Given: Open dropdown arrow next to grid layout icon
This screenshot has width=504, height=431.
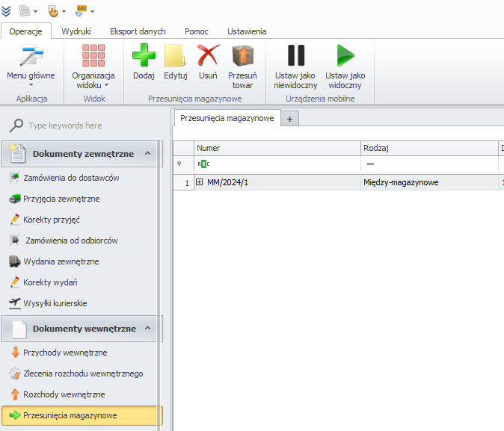Looking at the screenshot, I should [x=35, y=11].
